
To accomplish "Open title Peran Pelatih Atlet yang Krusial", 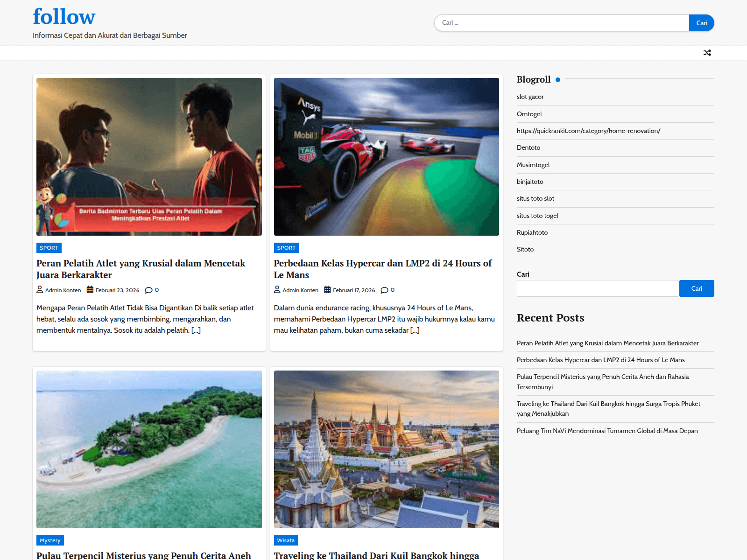I will pos(141,269).
